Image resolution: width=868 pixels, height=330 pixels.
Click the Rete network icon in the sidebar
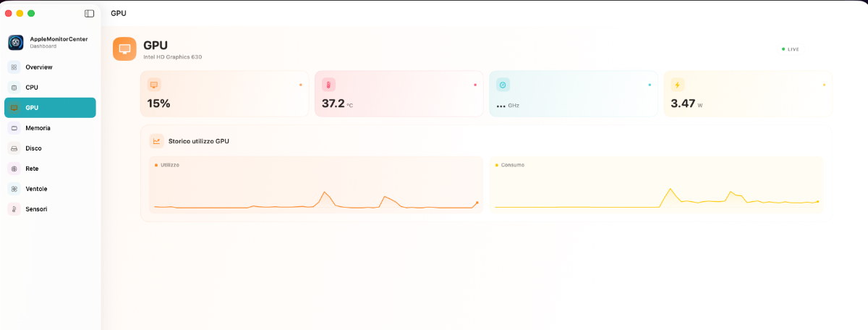tap(14, 169)
